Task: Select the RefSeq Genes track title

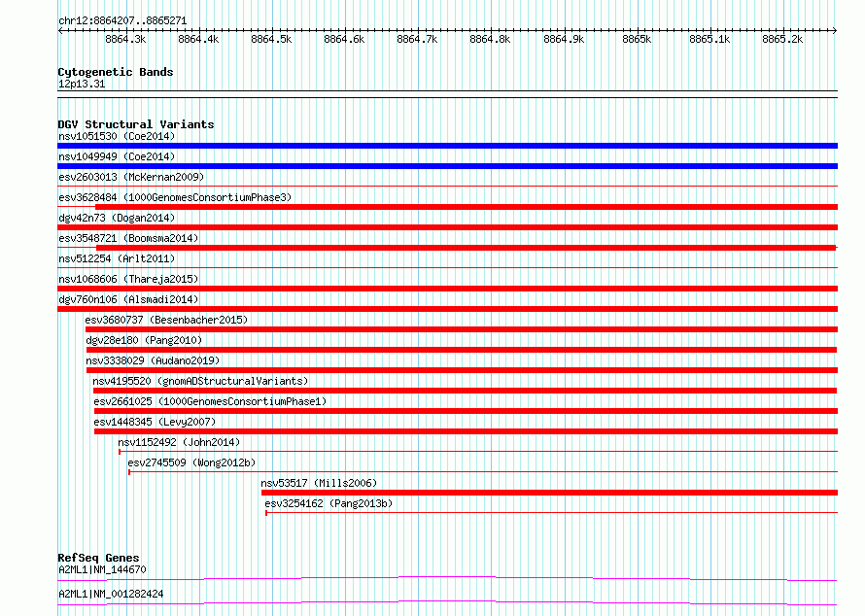Action: [x=98, y=558]
